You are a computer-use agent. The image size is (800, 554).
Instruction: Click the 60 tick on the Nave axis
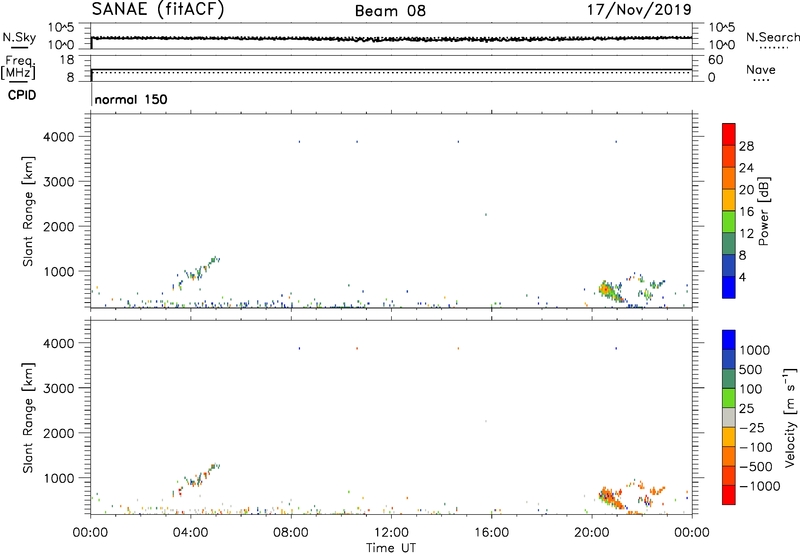point(716,60)
